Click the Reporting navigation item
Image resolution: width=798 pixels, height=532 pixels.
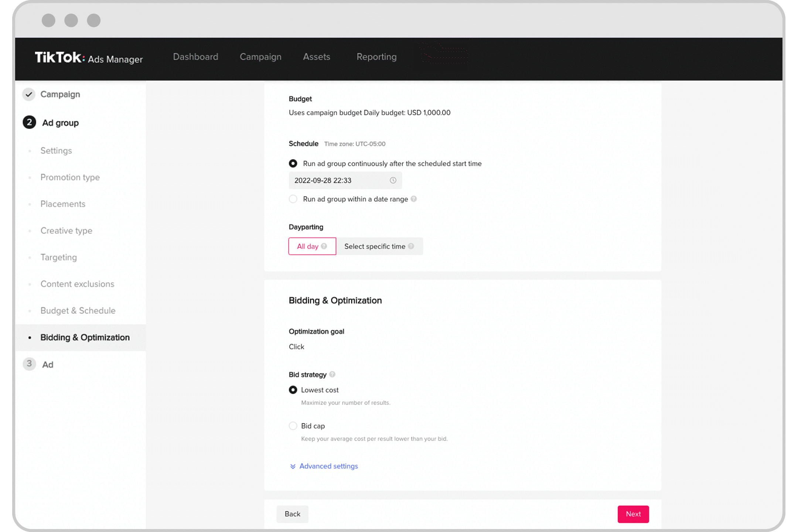pos(376,57)
